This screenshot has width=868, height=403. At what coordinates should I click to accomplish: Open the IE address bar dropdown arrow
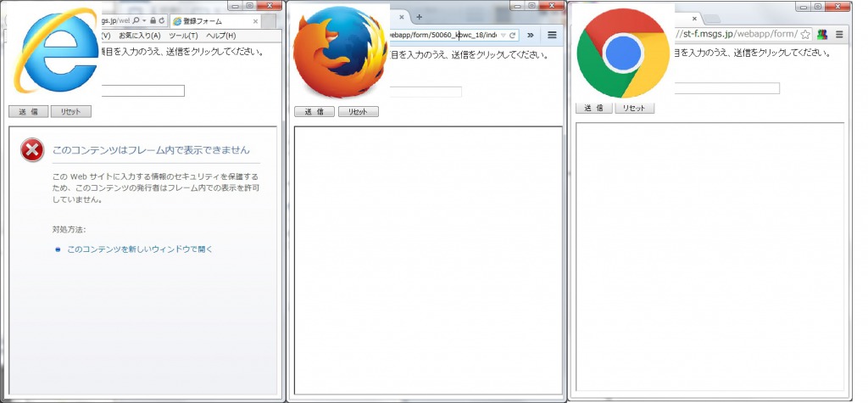[145, 20]
